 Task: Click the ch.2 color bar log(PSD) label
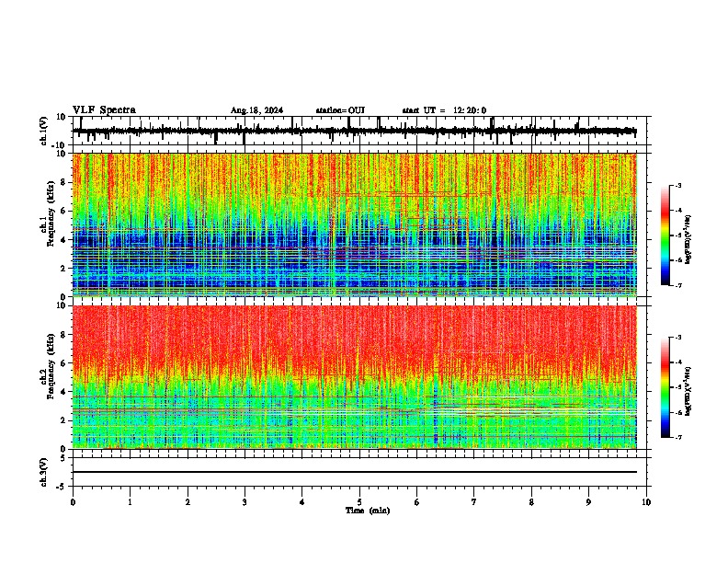point(688,391)
